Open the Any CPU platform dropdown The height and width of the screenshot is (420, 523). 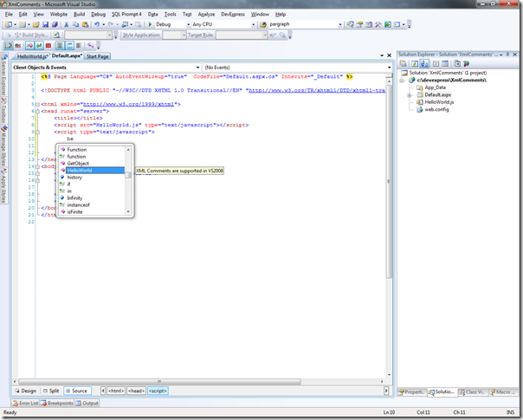pos(253,24)
